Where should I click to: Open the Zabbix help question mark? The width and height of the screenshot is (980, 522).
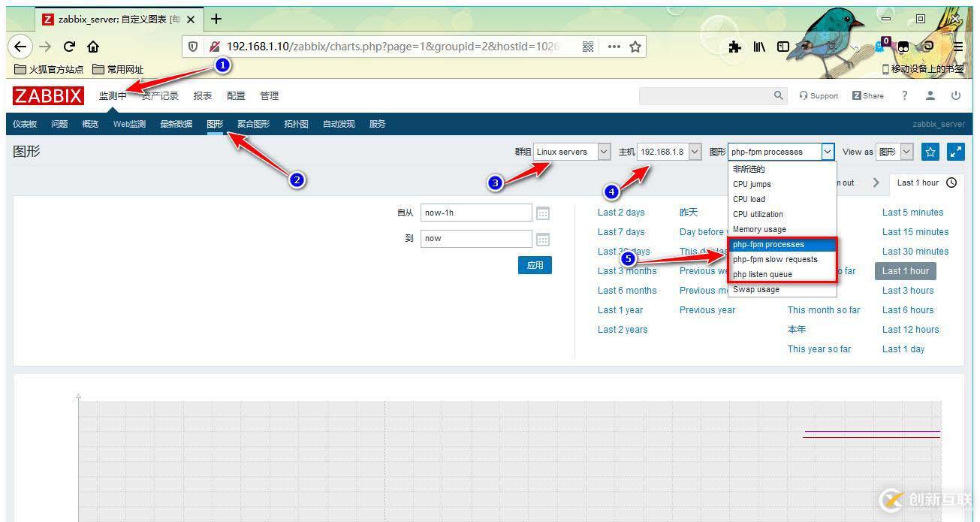tap(905, 95)
